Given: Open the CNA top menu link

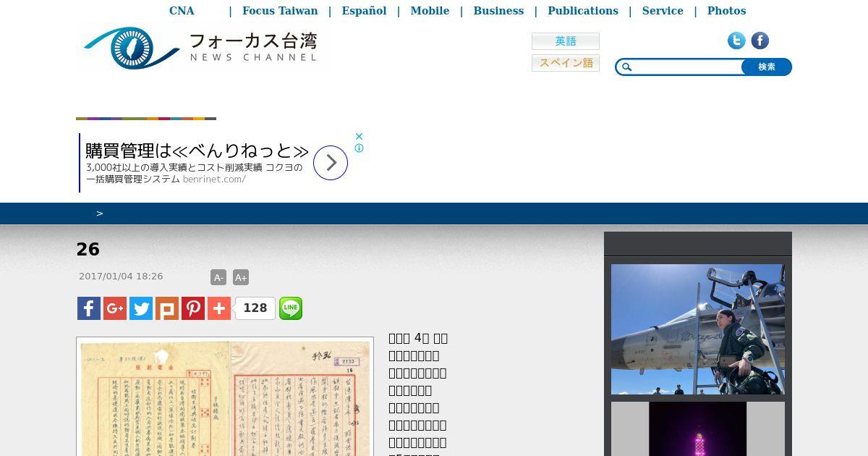Looking at the screenshot, I should tap(182, 11).
